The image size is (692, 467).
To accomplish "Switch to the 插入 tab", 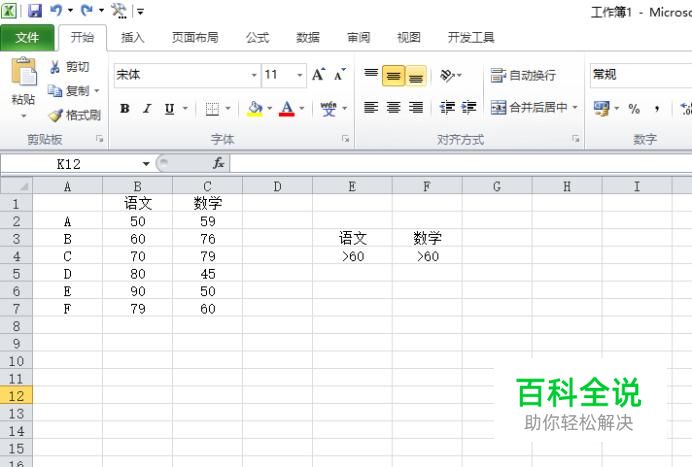I will point(133,38).
